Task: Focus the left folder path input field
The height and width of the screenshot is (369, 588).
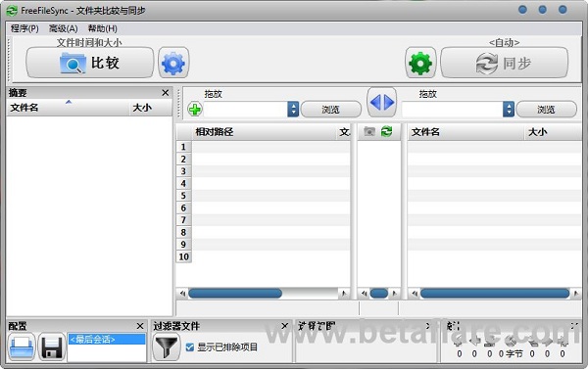Action: click(246, 109)
